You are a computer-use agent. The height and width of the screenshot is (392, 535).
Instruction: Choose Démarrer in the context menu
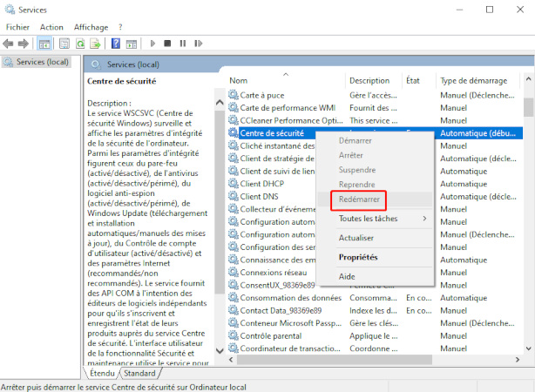[x=356, y=140]
